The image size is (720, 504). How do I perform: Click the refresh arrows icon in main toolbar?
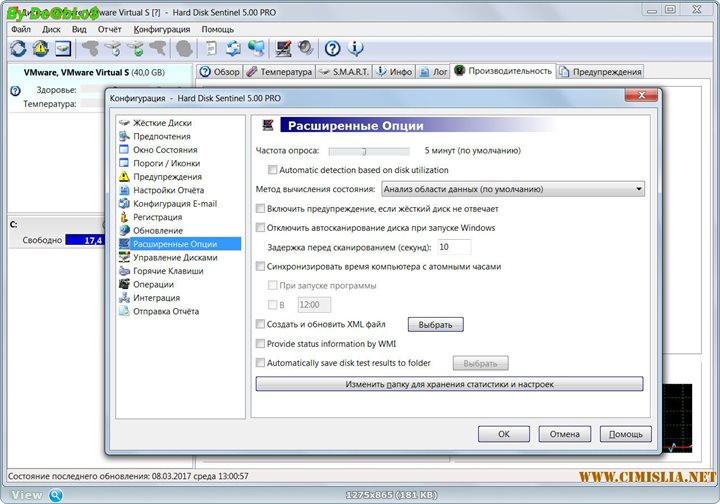point(19,48)
